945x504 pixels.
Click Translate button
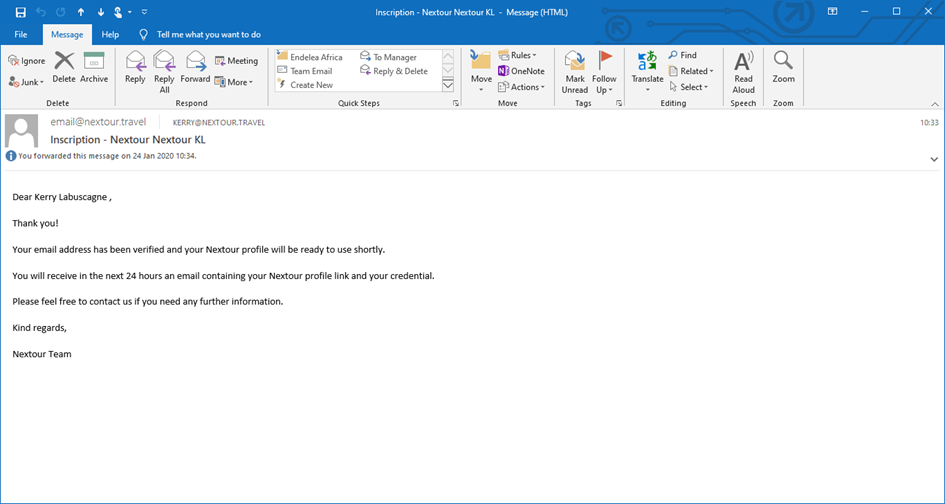647,72
